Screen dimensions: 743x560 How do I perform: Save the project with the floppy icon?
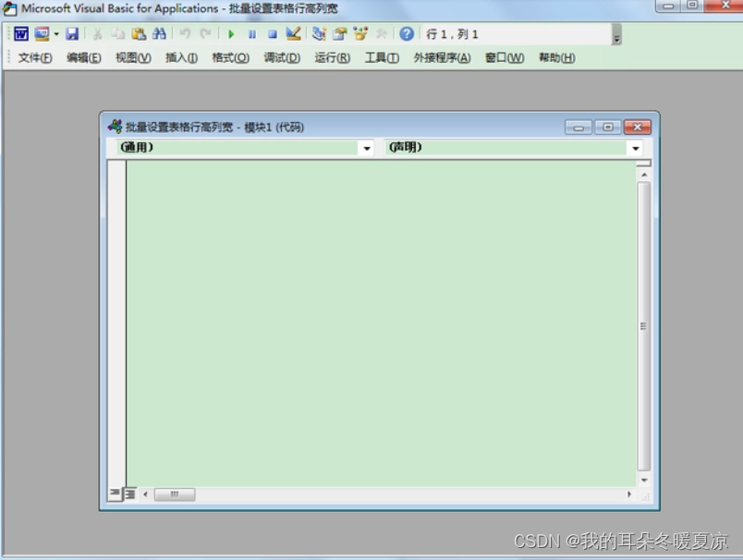coord(72,34)
